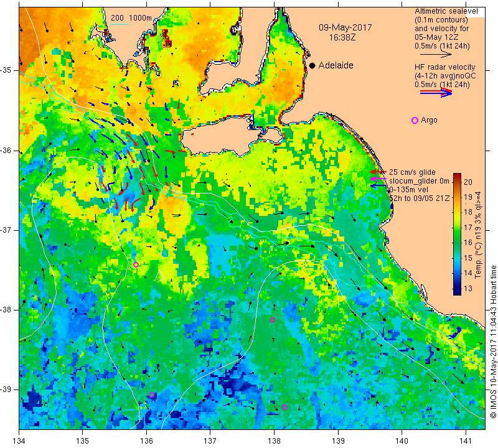
Task: Click the Adelaide city label
Action: (x=336, y=65)
